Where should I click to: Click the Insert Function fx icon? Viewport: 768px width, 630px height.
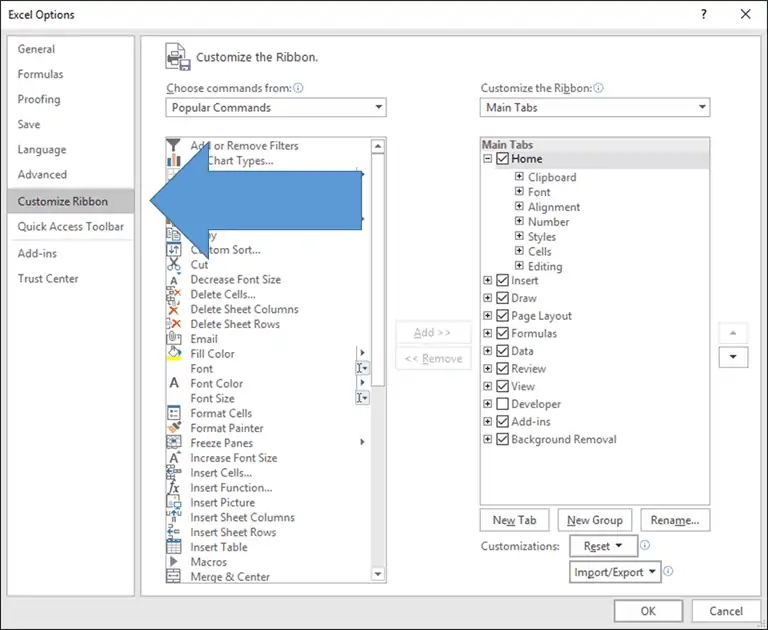click(174, 487)
